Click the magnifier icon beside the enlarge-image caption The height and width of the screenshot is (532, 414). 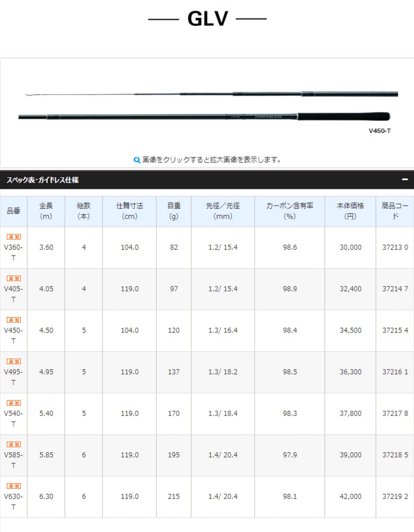coord(137,160)
